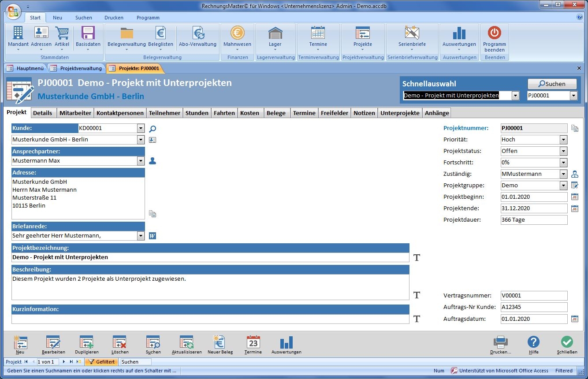Click the Word icon beside Briefanrede
The height and width of the screenshot is (379, 588).
coord(153,236)
